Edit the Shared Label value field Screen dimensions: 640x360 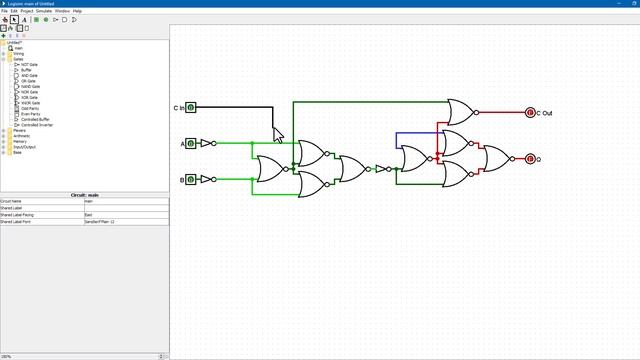126,208
